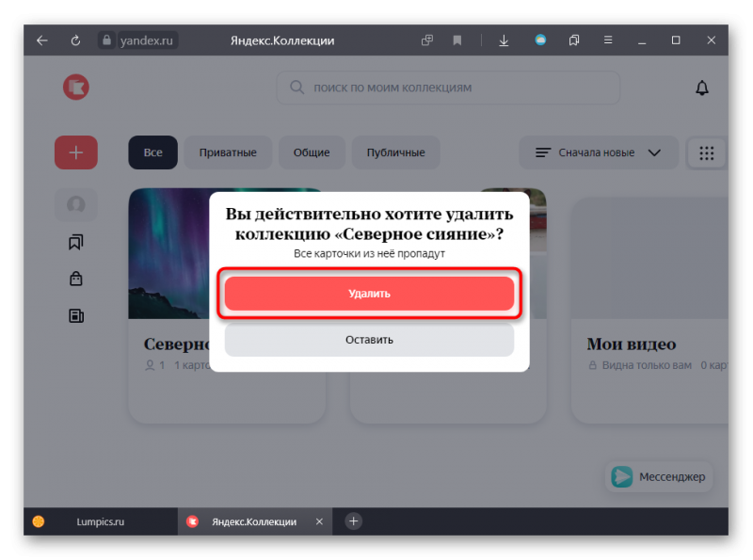
Task: Click the padlock site security icon
Action: click(106, 40)
